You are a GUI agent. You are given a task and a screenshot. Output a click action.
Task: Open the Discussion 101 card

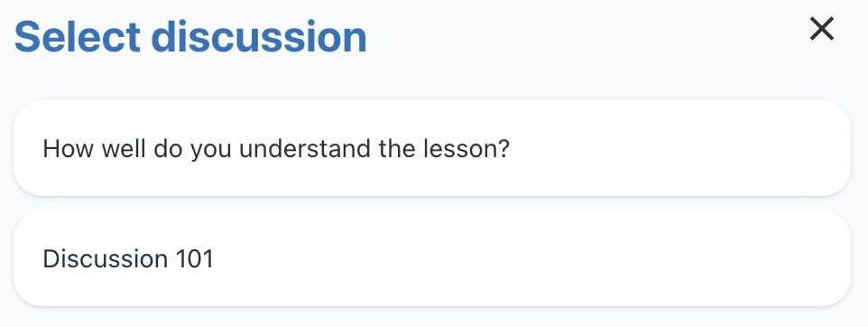[432, 258]
